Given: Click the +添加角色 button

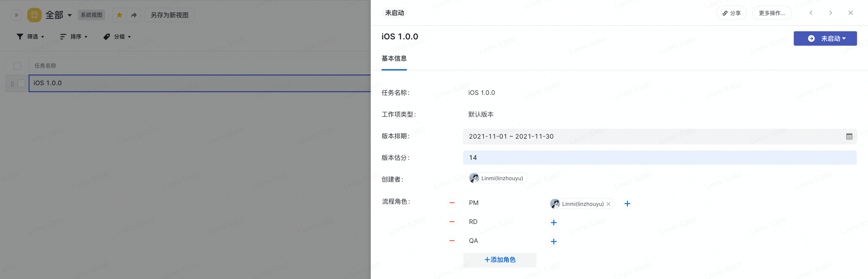Looking at the screenshot, I should coord(500,260).
